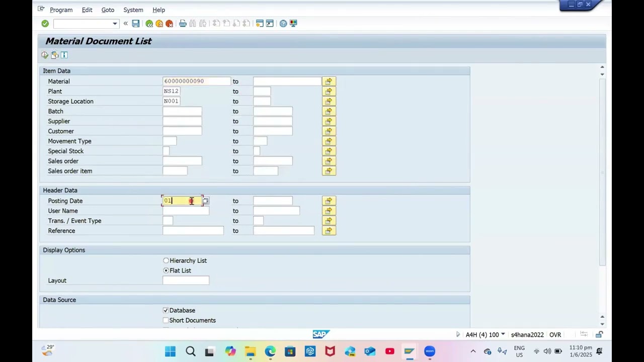Open the System menu
Image resolution: width=644 pixels, height=362 pixels.
(x=133, y=10)
